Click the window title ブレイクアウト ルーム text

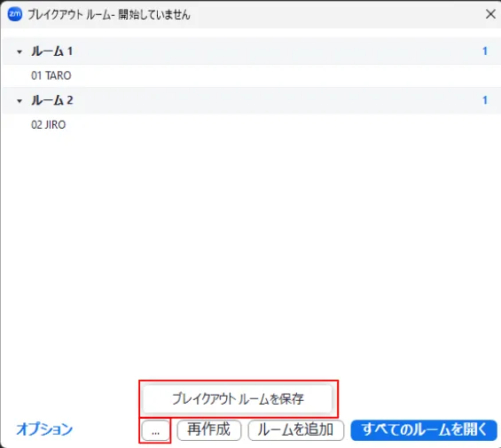point(109,15)
